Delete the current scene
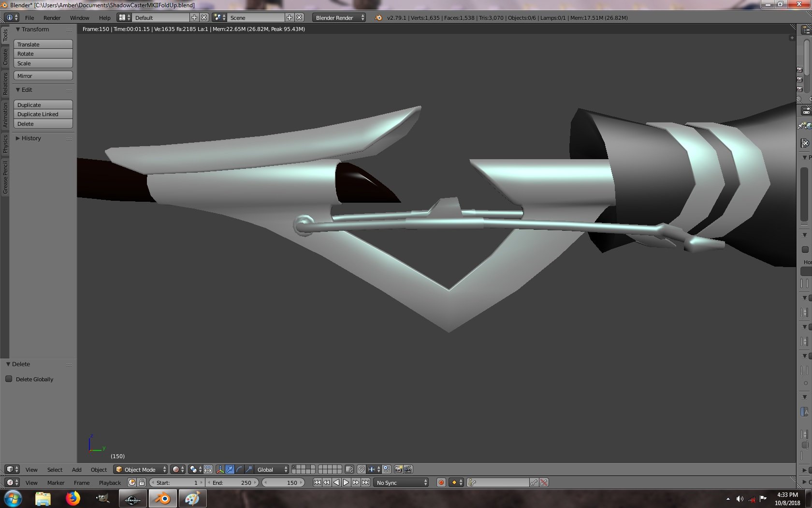The width and height of the screenshot is (812, 508). (x=300, y=17)
